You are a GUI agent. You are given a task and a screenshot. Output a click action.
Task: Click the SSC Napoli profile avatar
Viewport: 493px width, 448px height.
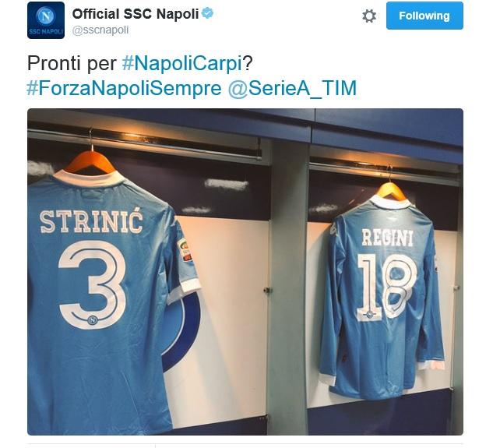pyautogui.click(x=46, y=20)
